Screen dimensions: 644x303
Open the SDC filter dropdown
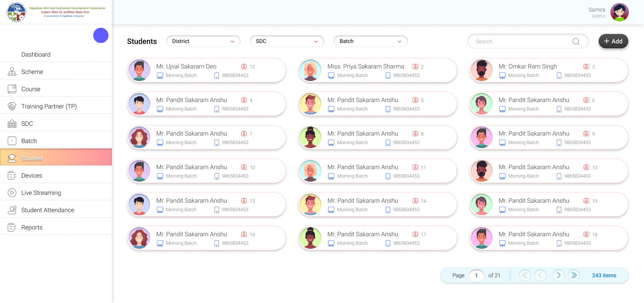[287, 41]
